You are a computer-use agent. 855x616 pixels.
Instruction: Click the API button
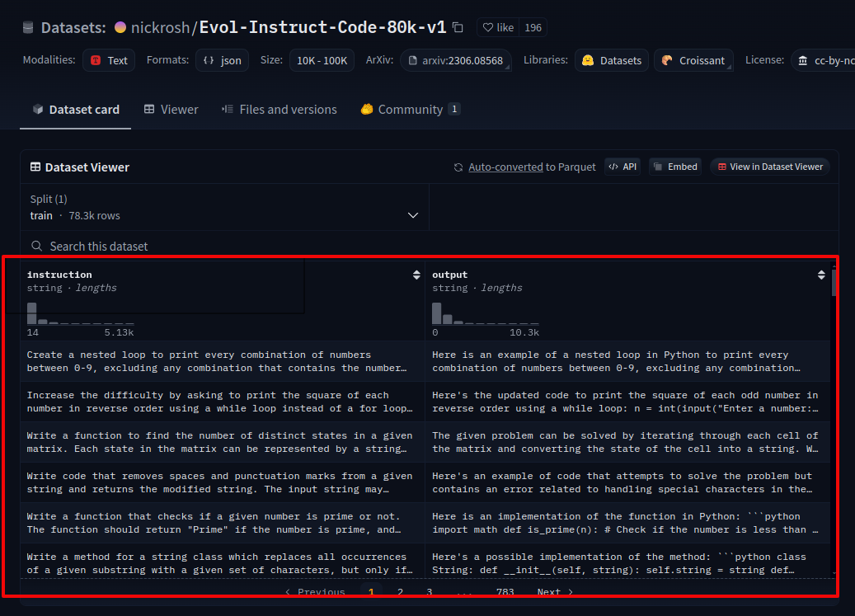coord(622,167)
